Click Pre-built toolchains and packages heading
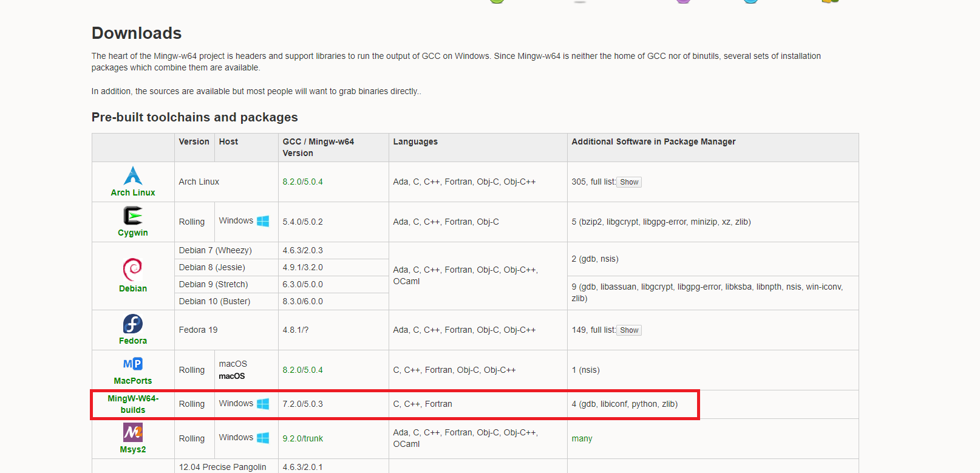The height and width of the screenshot is (473, 980). (195, 117)
